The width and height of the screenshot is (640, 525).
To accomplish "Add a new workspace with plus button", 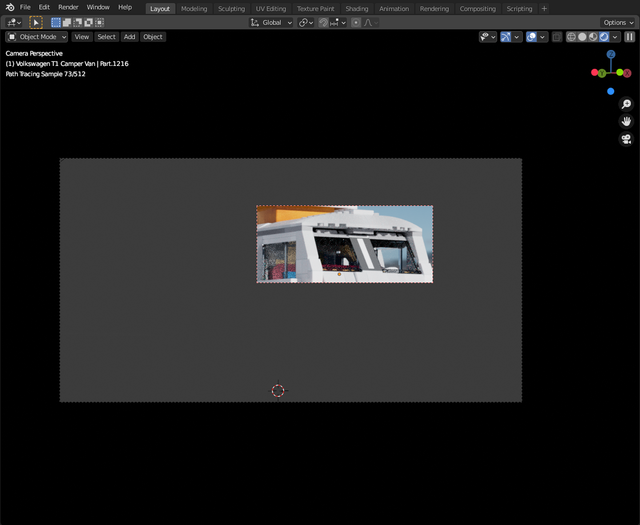I will click(544, 9).
